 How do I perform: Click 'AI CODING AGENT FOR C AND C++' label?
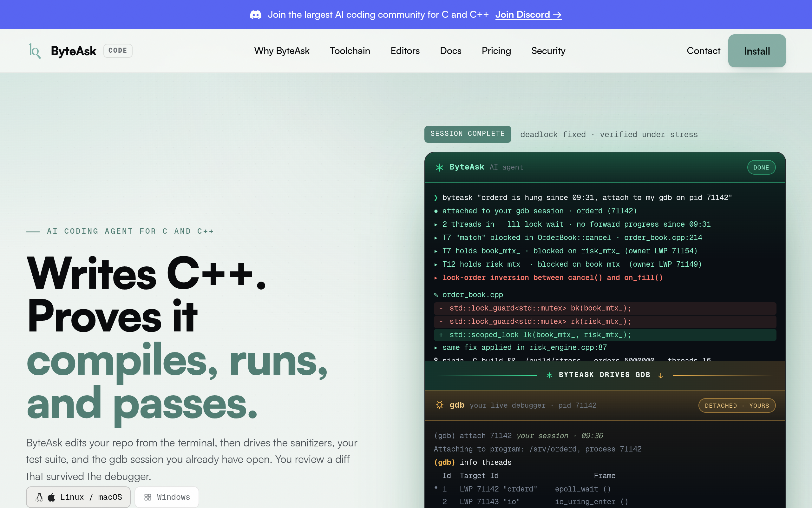[130, 231]
